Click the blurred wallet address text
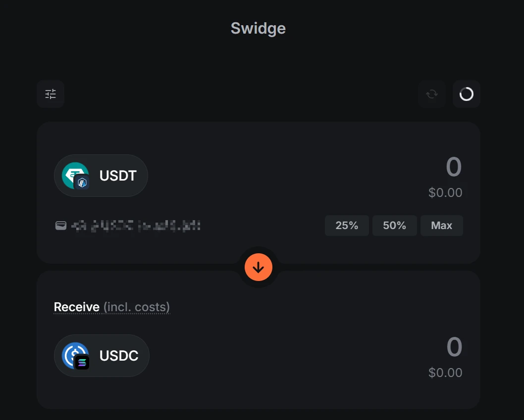 click(x=136, y=227)
